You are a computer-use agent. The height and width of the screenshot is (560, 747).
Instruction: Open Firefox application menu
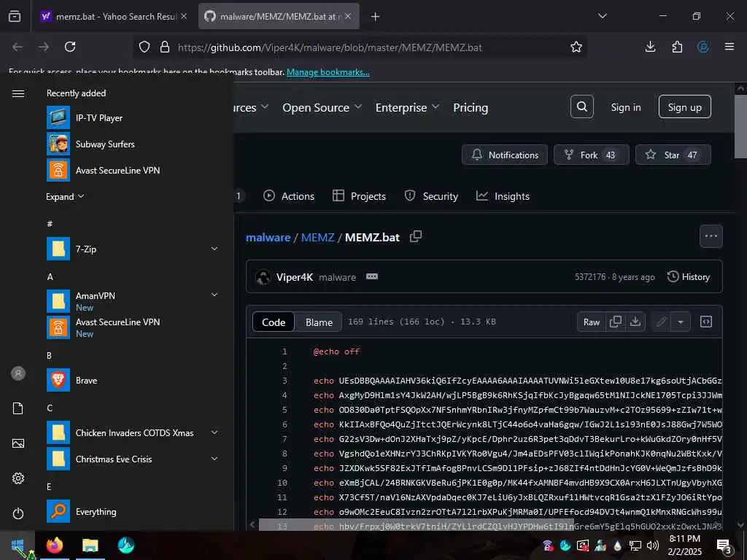(729, 47)
